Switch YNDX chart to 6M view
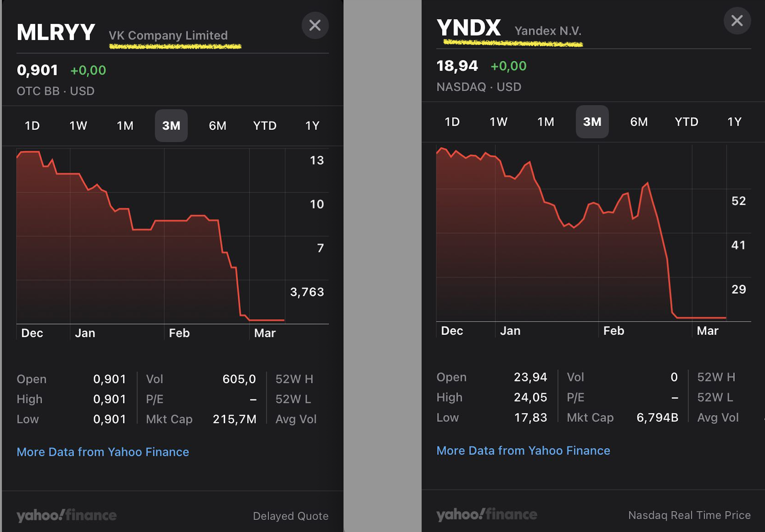Screen dimensions: 765x532 click(x=639, y=122)
